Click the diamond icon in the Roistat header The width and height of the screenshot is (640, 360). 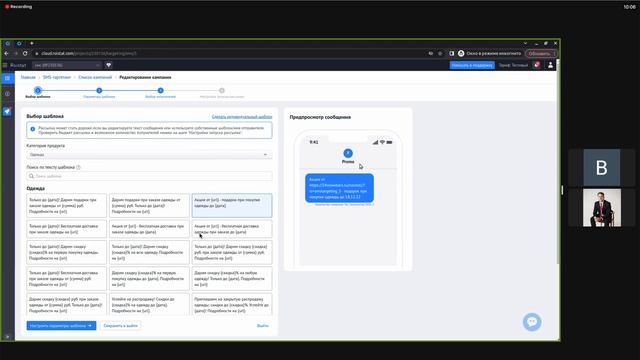click(x=109, y=65)
